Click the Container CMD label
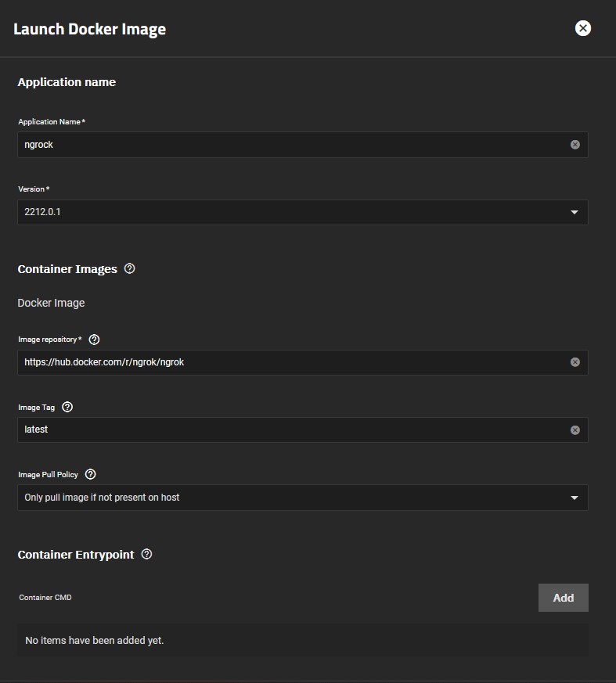 (x=45, y=597)
